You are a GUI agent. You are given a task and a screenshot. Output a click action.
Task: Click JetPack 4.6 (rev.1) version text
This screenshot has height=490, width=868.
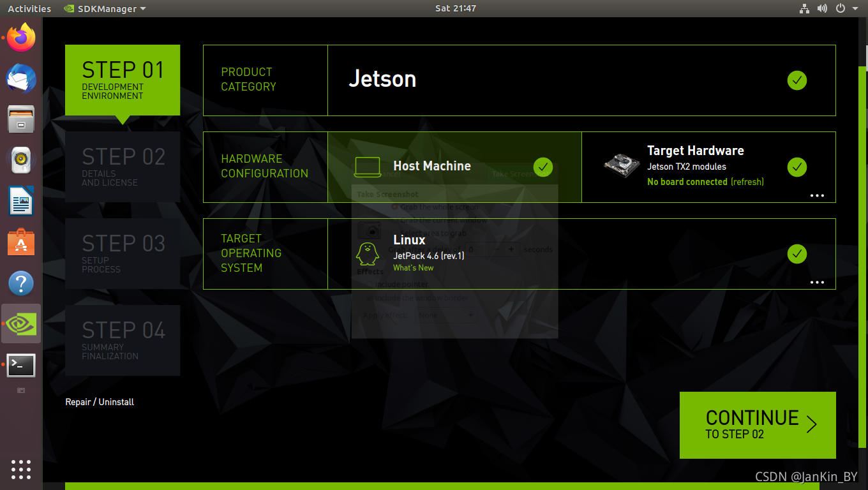429,256
